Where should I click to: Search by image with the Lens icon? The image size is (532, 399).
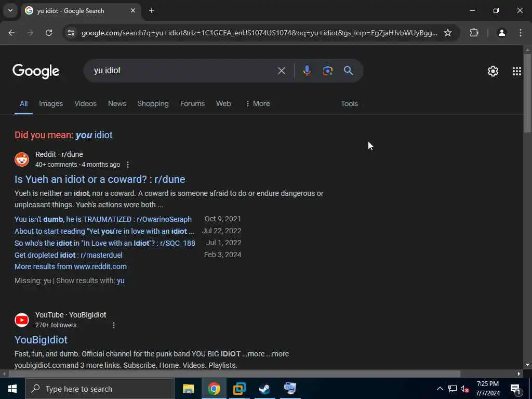(327, 71)
